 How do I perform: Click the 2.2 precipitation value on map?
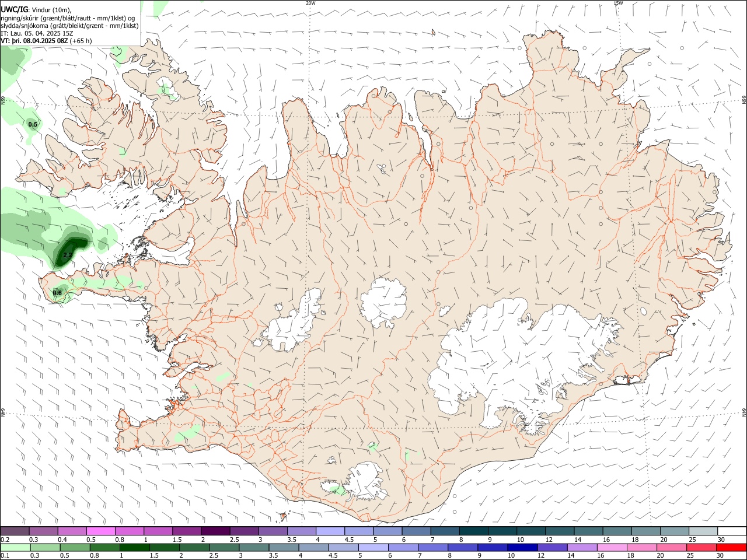67,256
